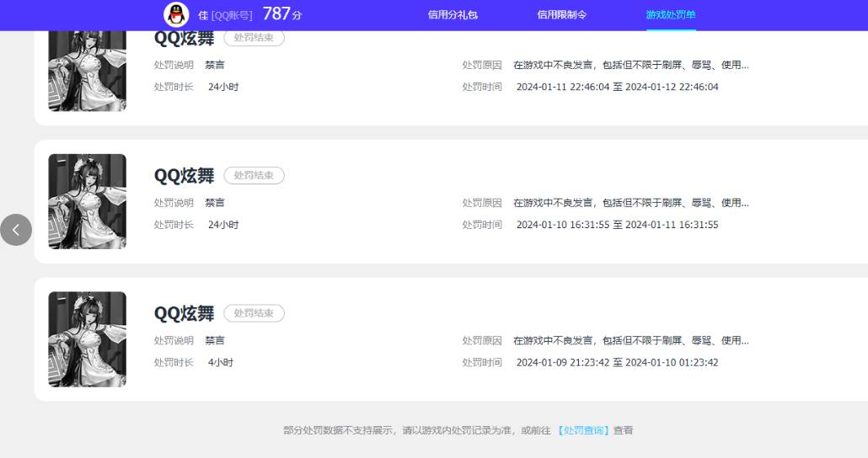
Task: Click the QQ penguin avatar icon
Action: [x=176, y=14]
